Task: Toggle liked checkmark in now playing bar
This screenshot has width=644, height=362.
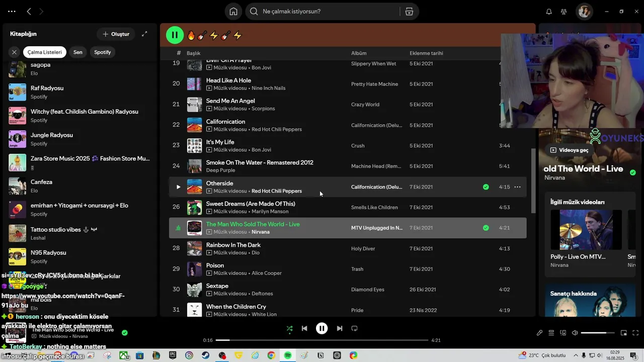Action: [x=124, y=333]
